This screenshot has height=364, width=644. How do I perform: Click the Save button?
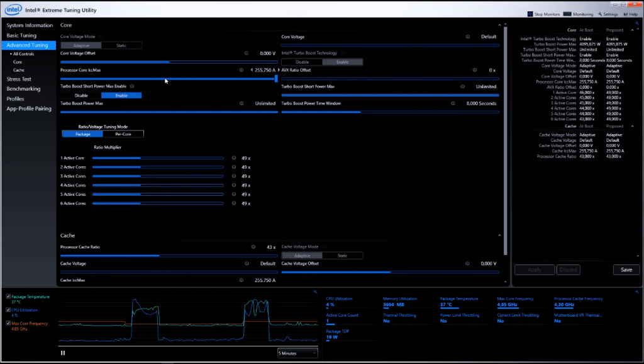click(626, 270)
